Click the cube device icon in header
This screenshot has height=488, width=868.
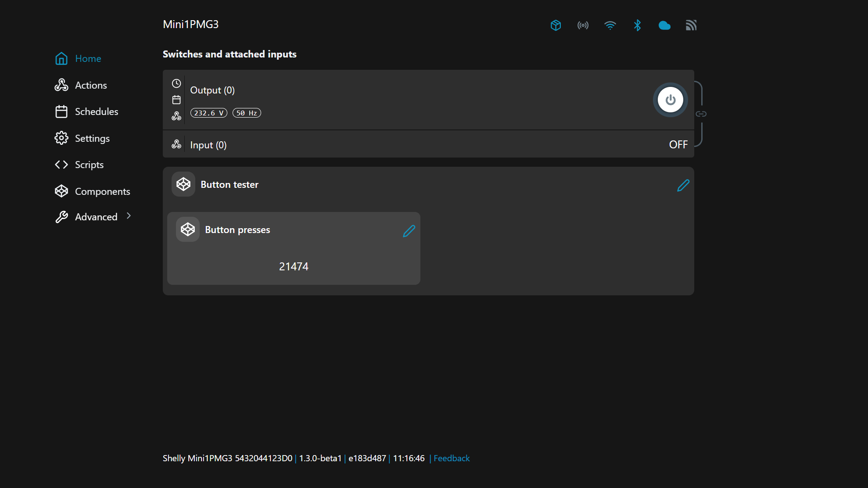click(x=556, y=25)
